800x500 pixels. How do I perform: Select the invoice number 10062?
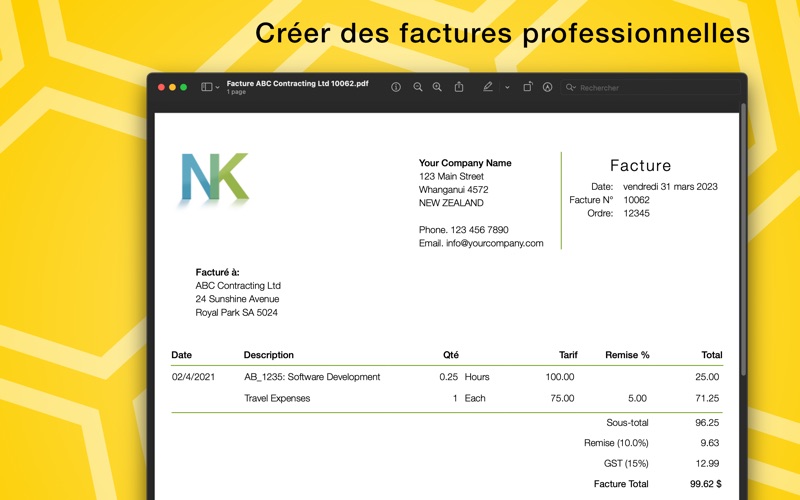(636, 200)
